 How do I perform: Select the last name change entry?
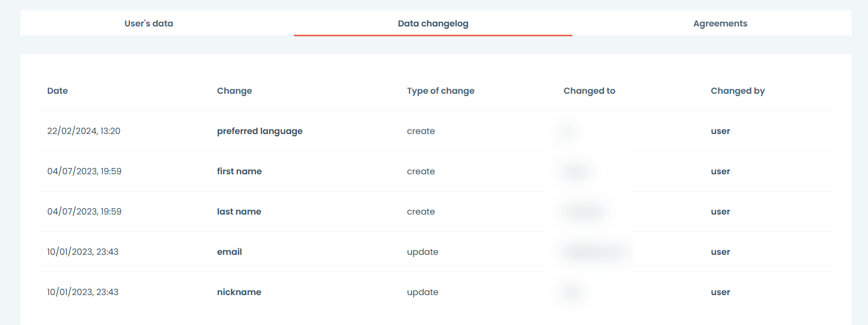[239, 212]
